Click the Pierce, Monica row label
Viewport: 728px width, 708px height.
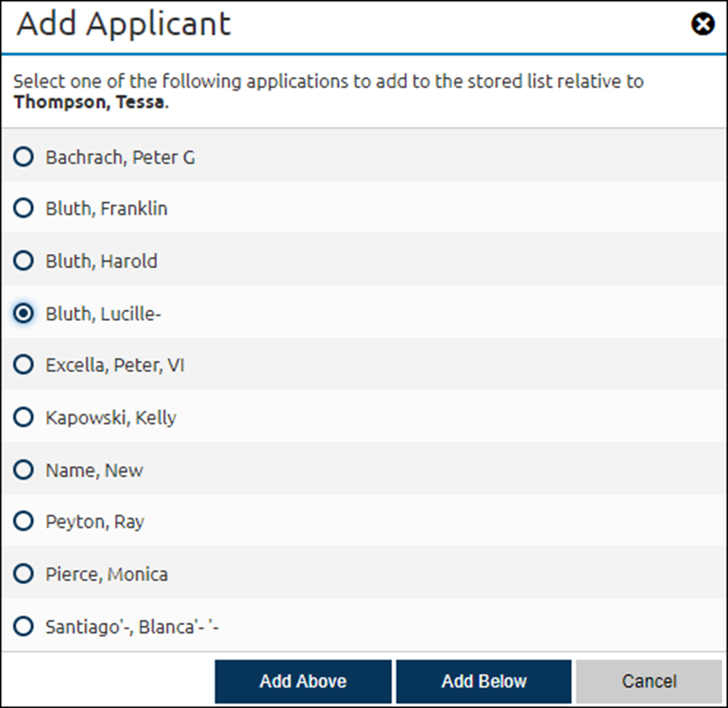tap(107, 574)
